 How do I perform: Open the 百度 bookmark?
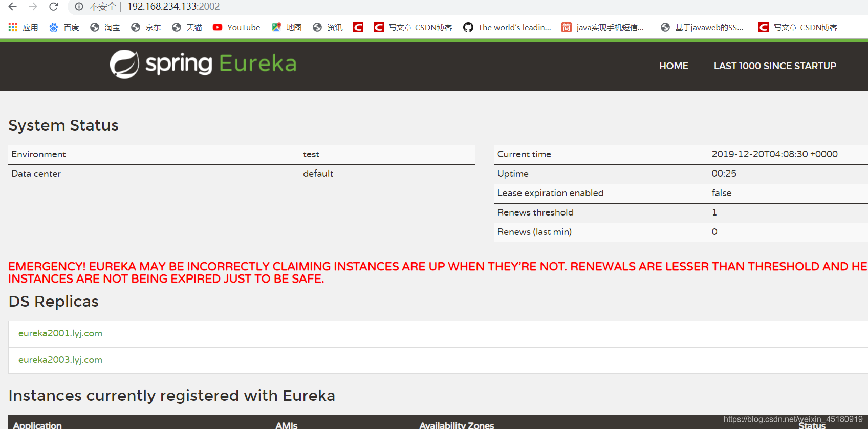pyautogui.click(x=64, y=27)
